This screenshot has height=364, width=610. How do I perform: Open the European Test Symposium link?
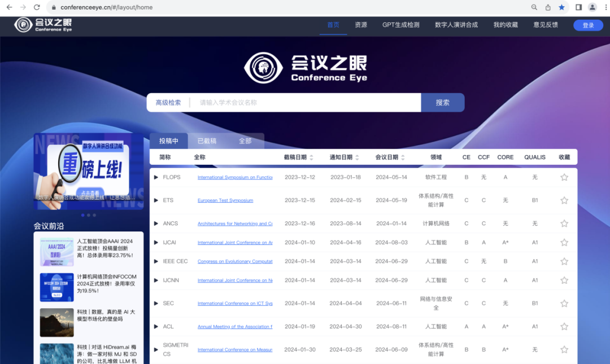tap(225, 200)
